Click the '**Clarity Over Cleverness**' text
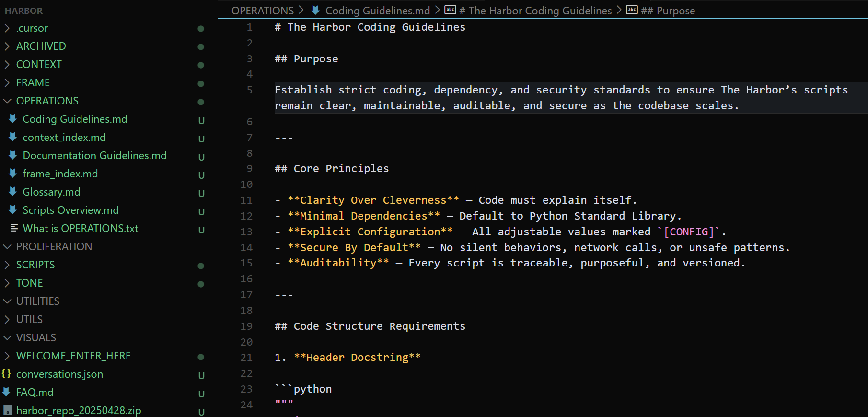868x417 pixels. pos(373,200)
